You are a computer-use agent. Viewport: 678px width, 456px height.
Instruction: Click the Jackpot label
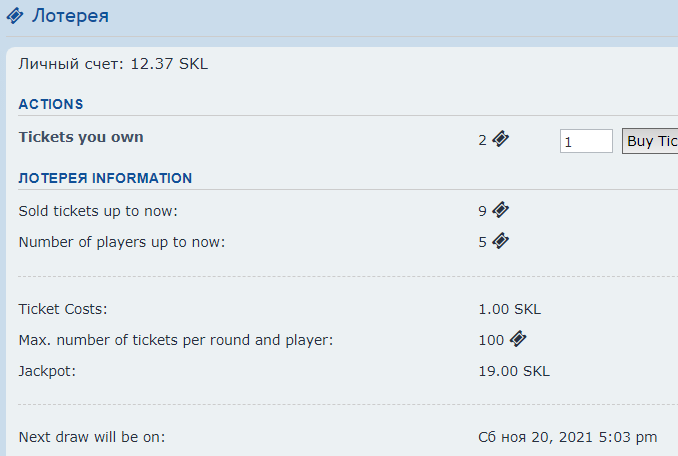point(47,371)
